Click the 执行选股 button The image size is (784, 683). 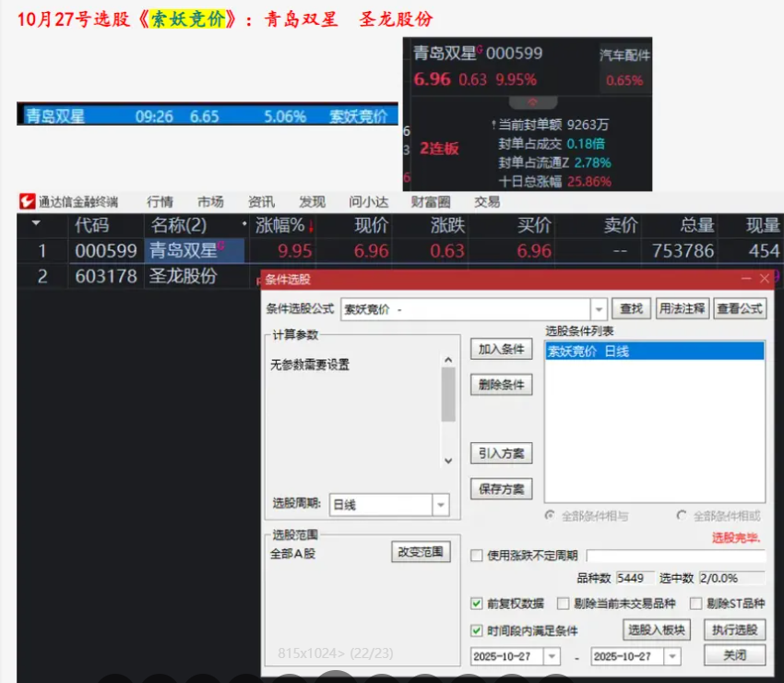(734, 629)
